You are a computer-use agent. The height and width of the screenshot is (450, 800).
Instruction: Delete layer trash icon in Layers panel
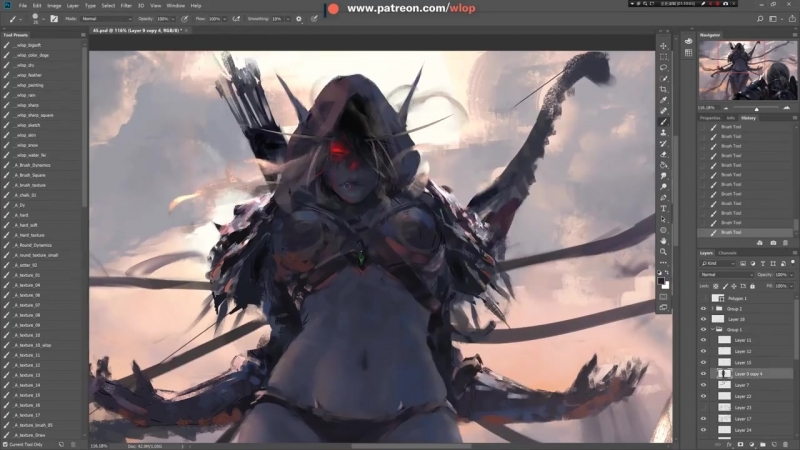tap(785, 445)
